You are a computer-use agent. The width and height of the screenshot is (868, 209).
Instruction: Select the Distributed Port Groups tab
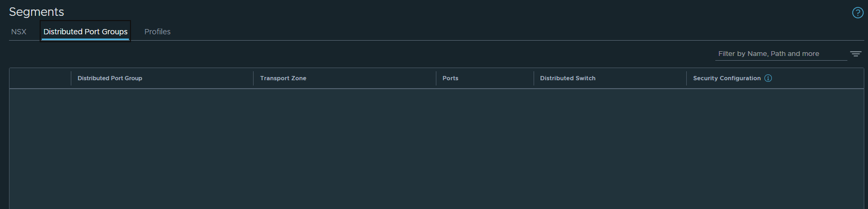[86, 32]
